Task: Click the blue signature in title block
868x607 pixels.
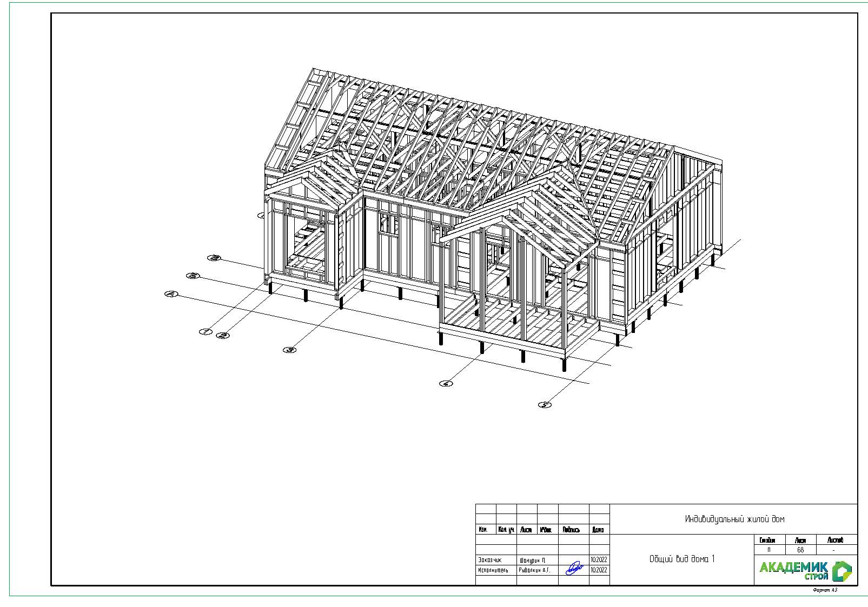Action: [x=573, y=569]
